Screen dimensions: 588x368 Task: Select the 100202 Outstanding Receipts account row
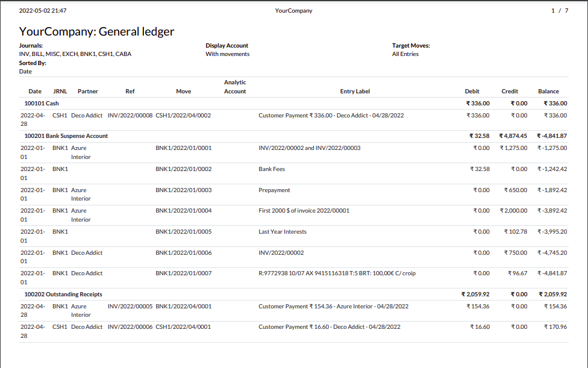(63, 295)
